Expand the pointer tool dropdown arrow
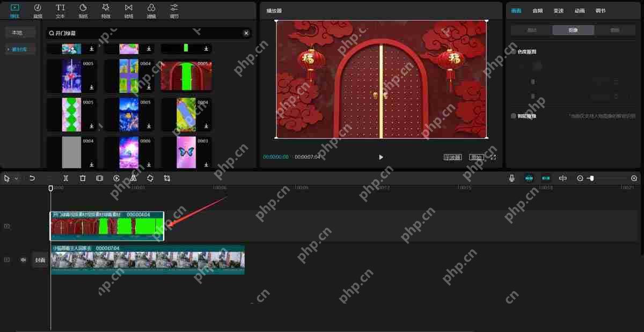Viewport: 644px width, 332px height. [17, 178]
